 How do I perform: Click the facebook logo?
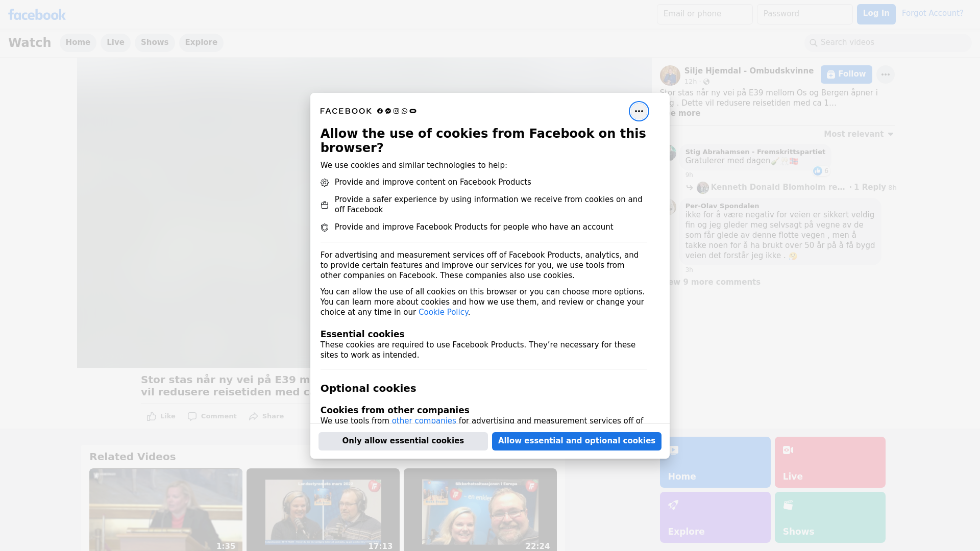pos(37,15)
